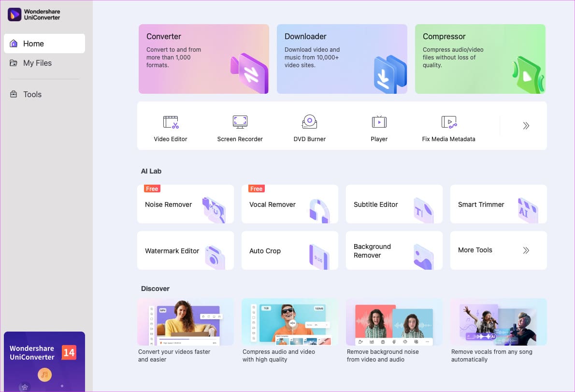575x392 pixels.
Task: Open the Compressor card
Action: pyautogui.click(x=480, y=59)
